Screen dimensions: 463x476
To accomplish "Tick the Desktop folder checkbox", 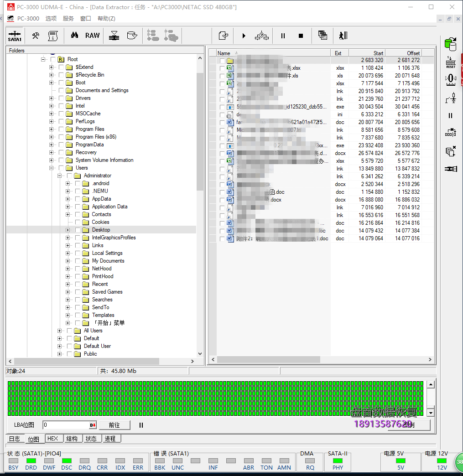I will (78, 230).
